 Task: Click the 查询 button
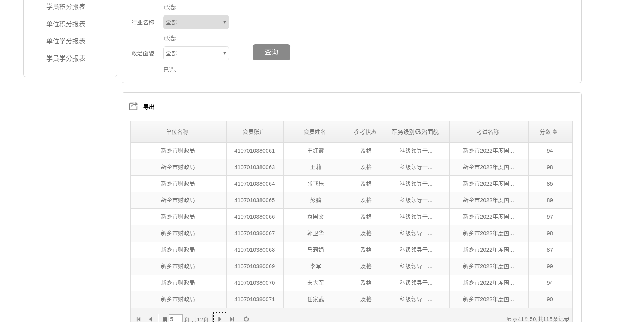click(x=271, y=52)
